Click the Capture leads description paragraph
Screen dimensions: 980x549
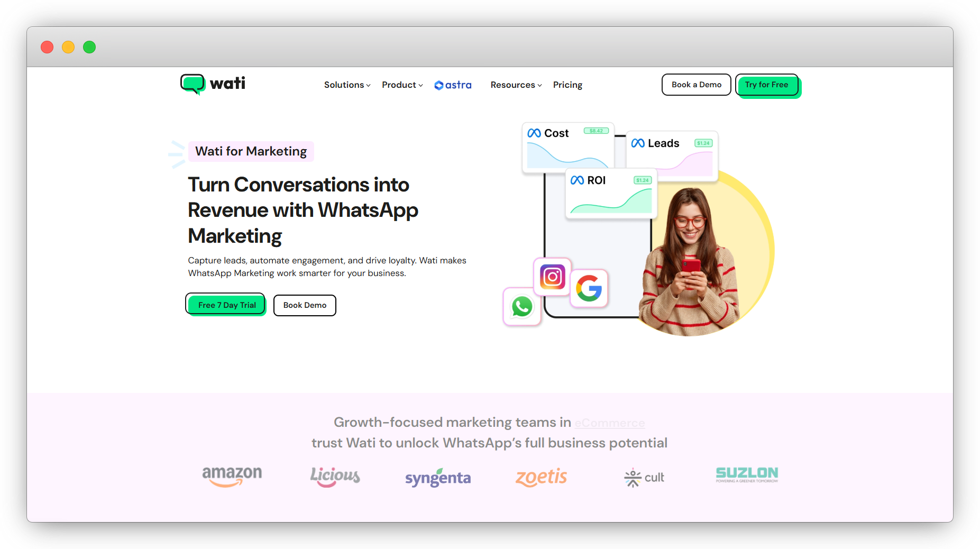pos(327,267)
